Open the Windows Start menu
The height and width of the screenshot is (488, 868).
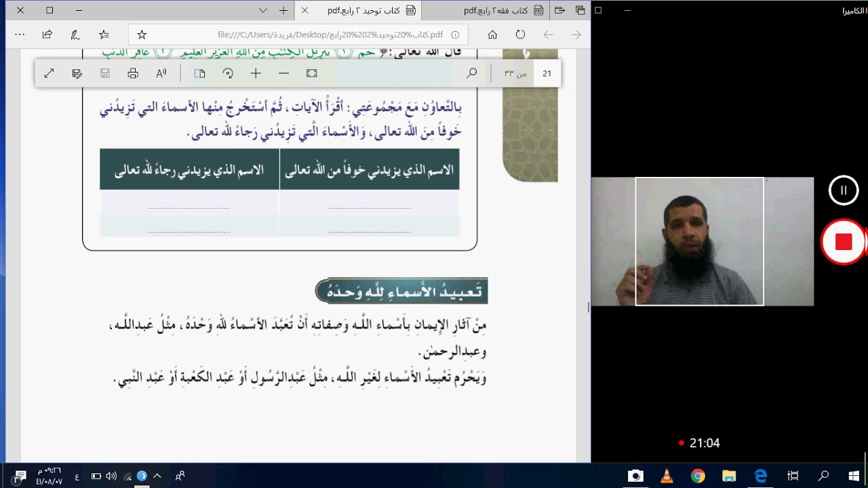[853, 476]
